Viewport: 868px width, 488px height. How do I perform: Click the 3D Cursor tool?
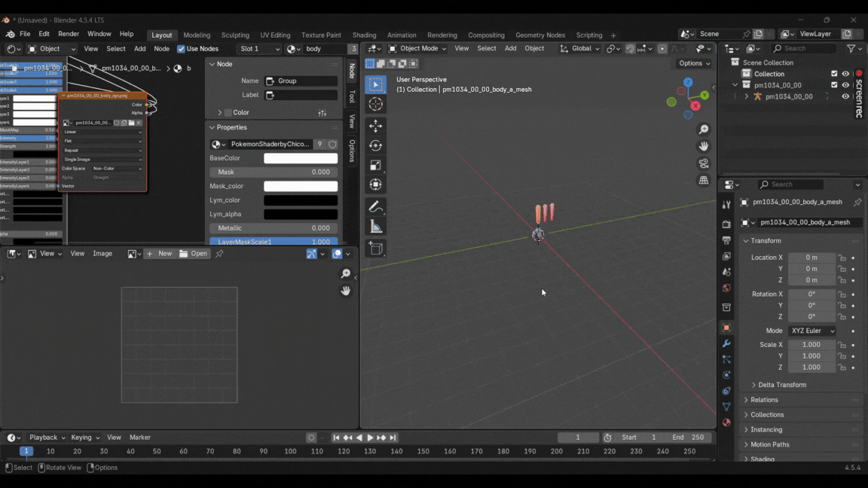point(376,105)
